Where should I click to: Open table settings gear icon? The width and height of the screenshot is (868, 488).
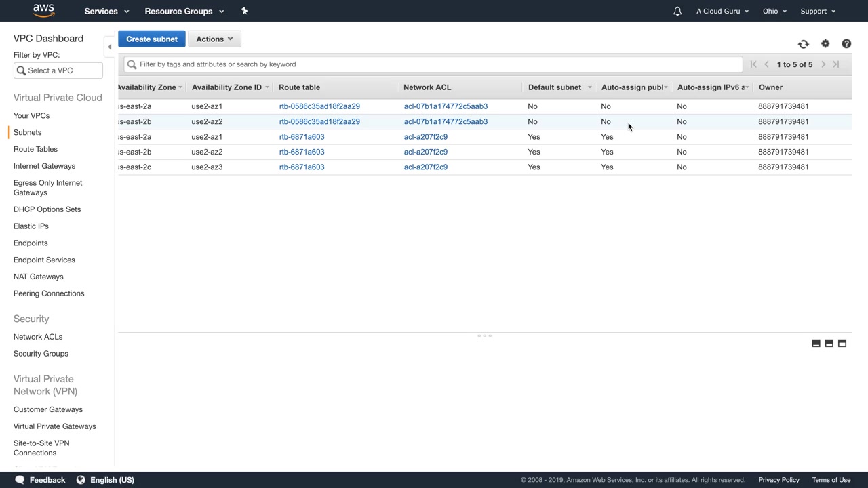coord(825,44)
